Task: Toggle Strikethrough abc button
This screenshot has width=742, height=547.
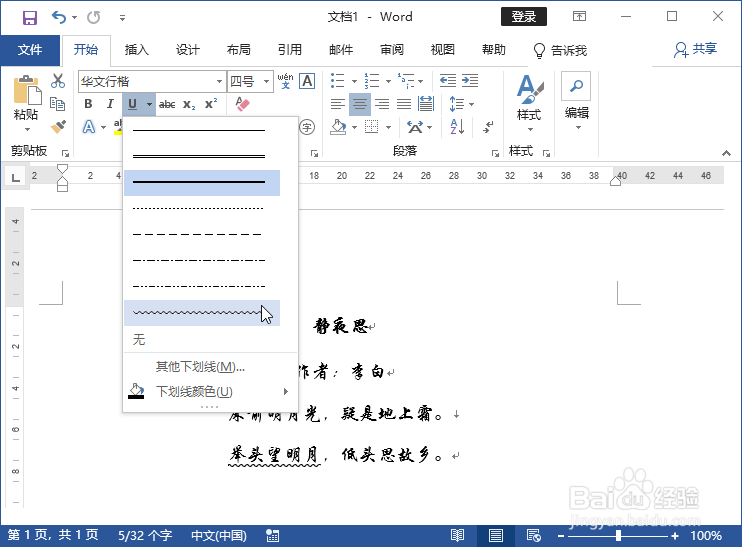Action: pos(167,104)
